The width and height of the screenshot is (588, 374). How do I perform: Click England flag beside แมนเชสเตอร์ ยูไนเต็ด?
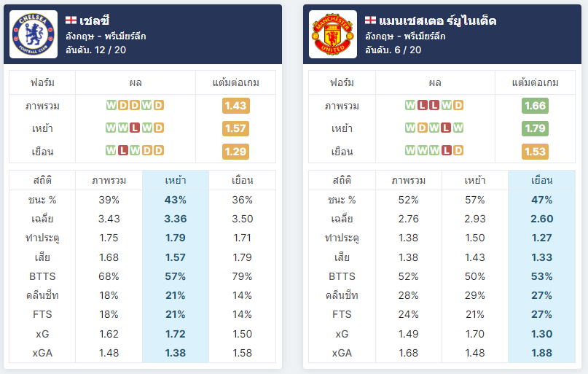pyautogui.click(x=370, y=20)
